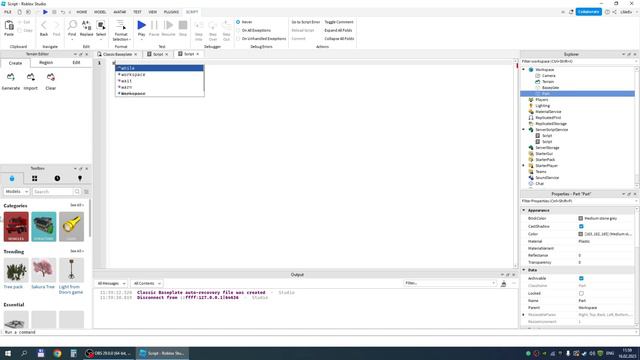Screen dimensions: 640x360
Task: Click See All next to Trending
Action: click(x=77, y=251)
